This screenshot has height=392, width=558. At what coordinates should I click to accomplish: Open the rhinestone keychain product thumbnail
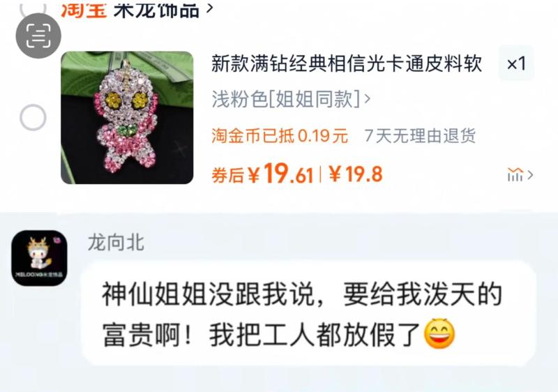coord(127,117)
